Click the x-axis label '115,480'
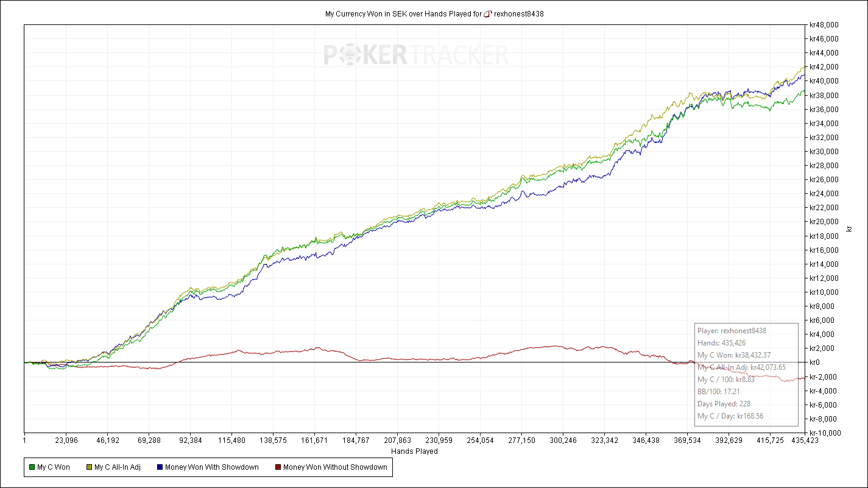Screen dimensions: 868x488 click(x=232, y=440)
